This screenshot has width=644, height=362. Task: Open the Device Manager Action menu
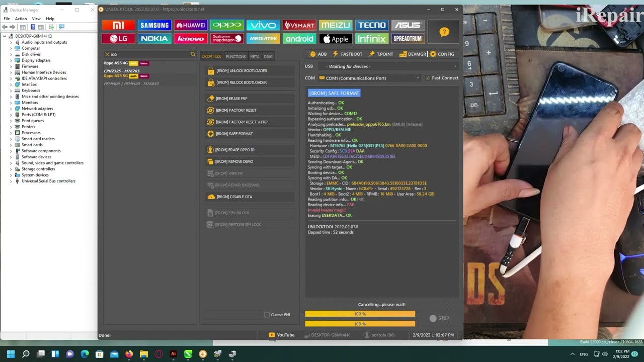click(21, 19)
